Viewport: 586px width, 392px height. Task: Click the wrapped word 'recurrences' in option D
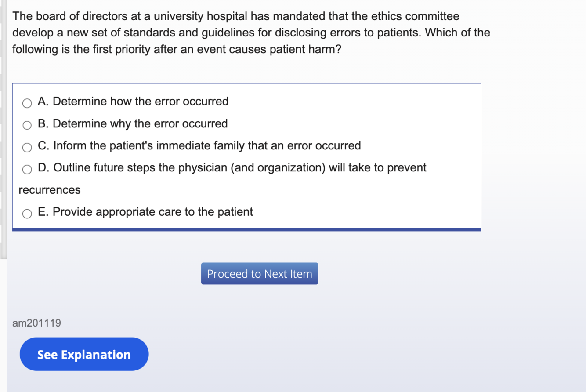tap(50, 190)
